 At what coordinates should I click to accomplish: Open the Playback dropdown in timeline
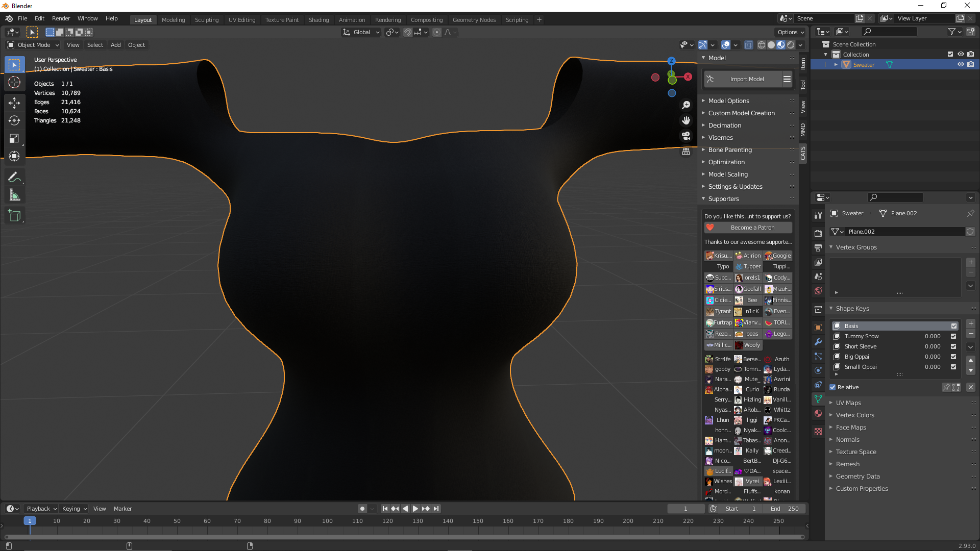[41, 509]
